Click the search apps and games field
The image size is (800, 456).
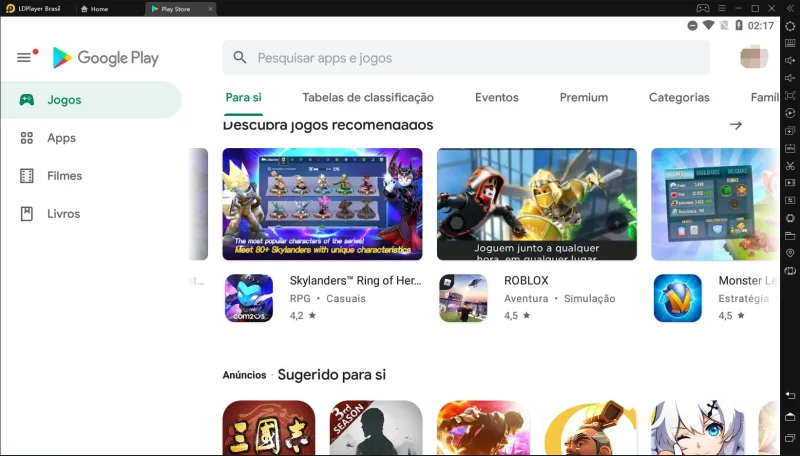[466, 58]
